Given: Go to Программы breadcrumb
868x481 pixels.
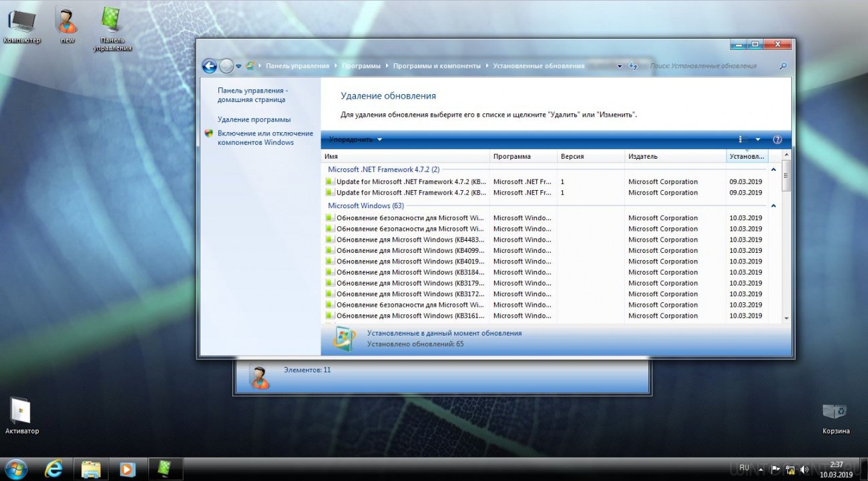Looking at the screenshot, I should point(361,66).
